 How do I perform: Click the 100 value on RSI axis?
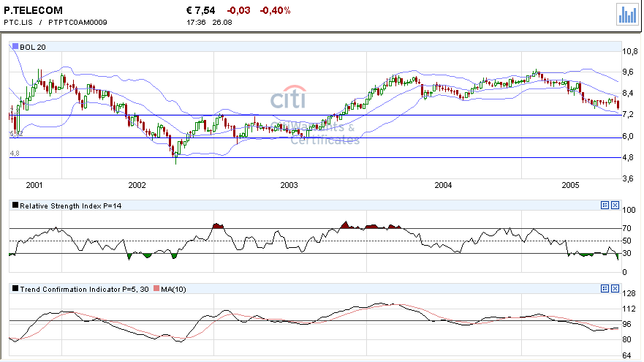[629, 210]
